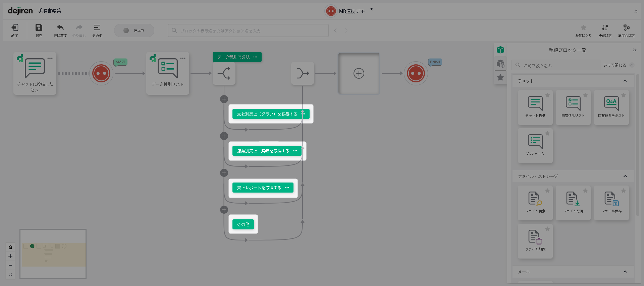The width and height of the screenshot is (644, 286).
Task: Favorite the チャット送信 block star
Action: click(x=547, y=95)
